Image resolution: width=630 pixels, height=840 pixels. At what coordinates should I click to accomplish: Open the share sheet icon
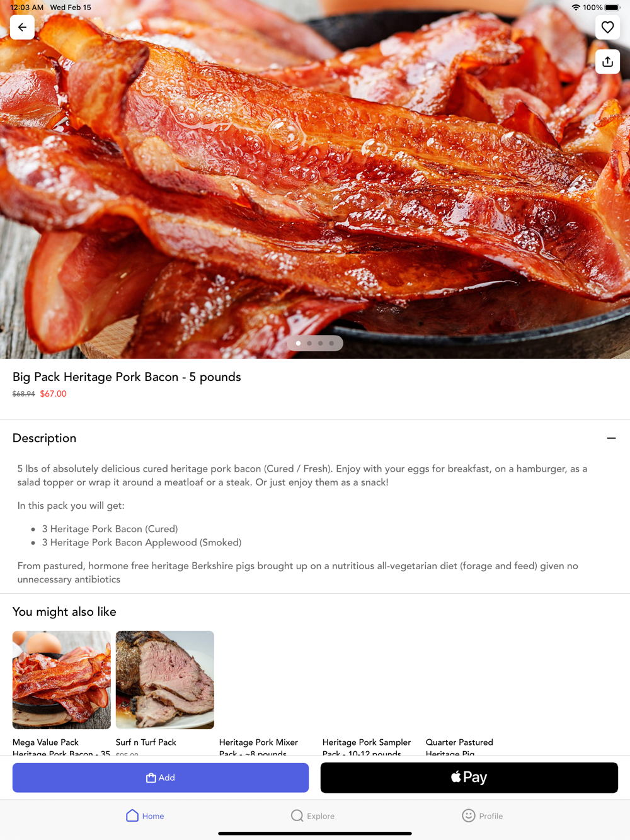[x=607, y=61]
